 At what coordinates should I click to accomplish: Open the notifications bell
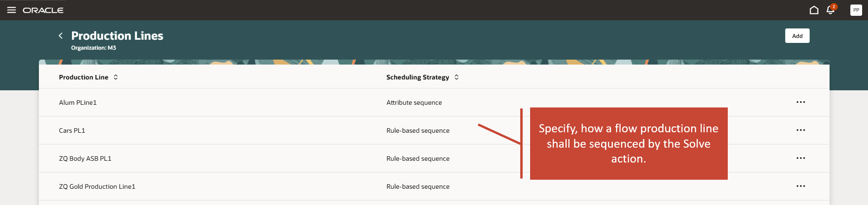830,10
